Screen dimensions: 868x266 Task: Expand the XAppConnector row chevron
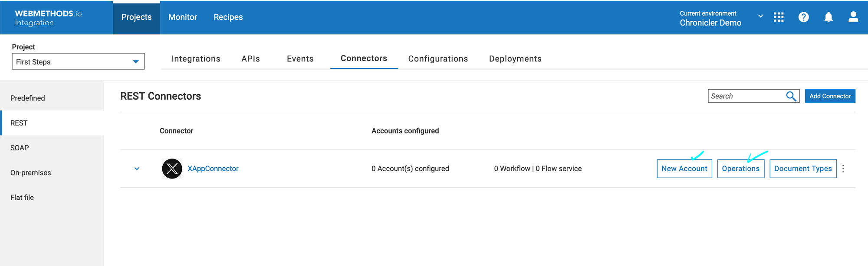[x=137, y=169]
